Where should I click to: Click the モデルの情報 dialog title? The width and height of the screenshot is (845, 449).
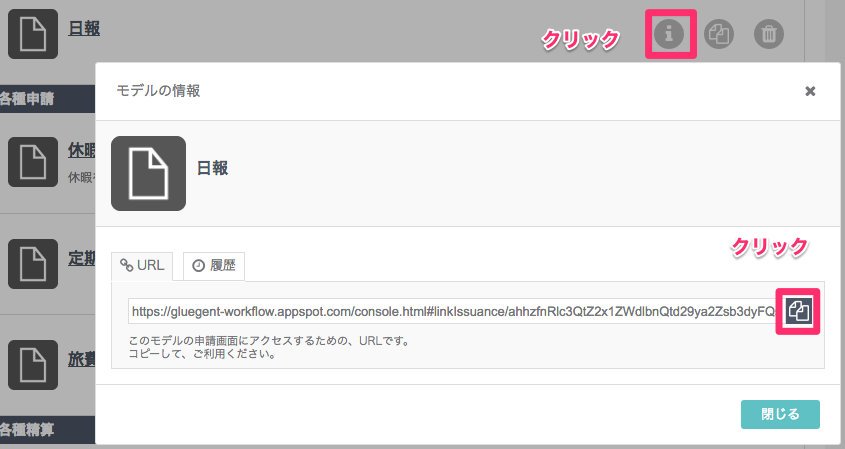(158, 91)
